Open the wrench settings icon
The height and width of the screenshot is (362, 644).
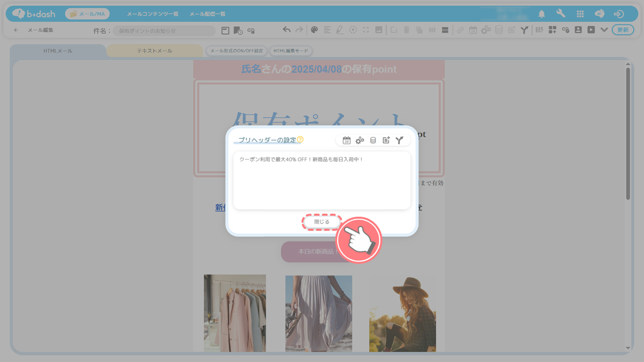click(560, 14)
